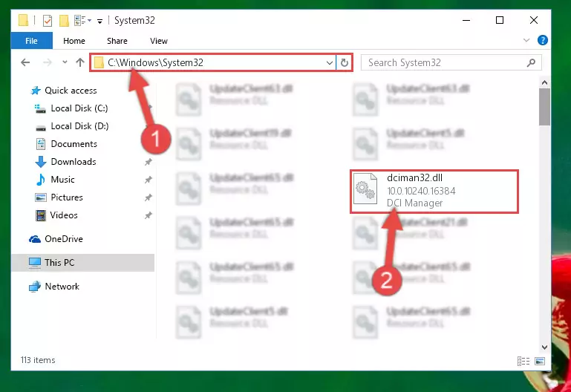Switch to the large thumbnails view

pyautogui.click(x=540, y=361)
